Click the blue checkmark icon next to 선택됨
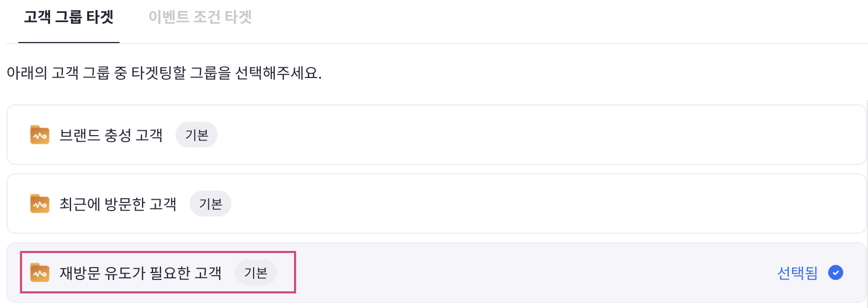The image size is (868, 308). pos(836,273)
